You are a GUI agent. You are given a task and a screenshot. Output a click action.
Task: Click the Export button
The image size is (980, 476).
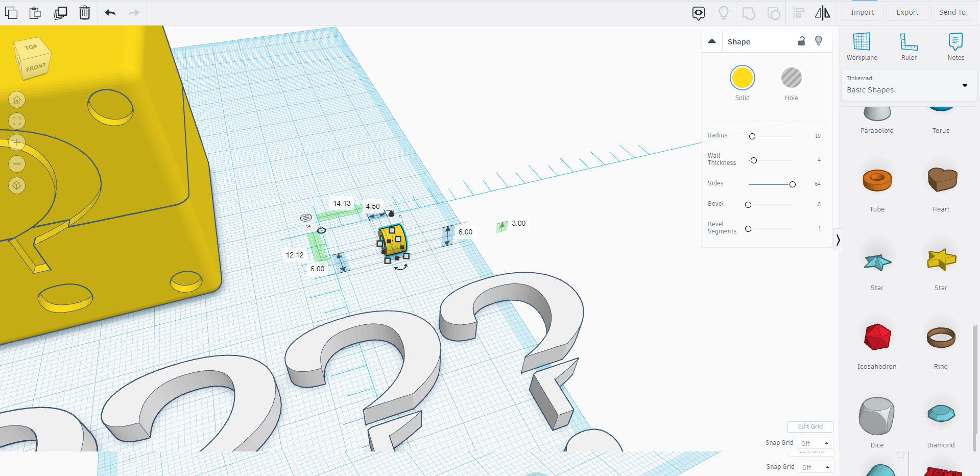[907, 12]
